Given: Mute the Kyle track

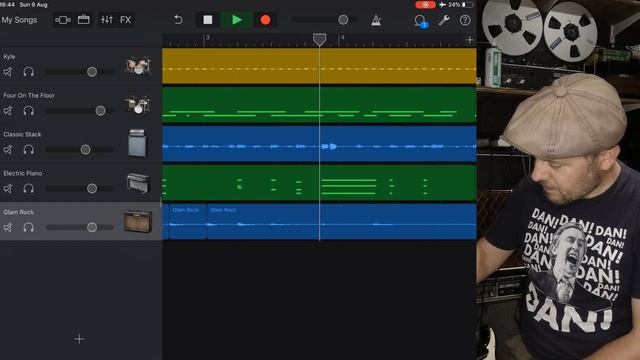Looking at the screenshot, I should pos(8,72).
